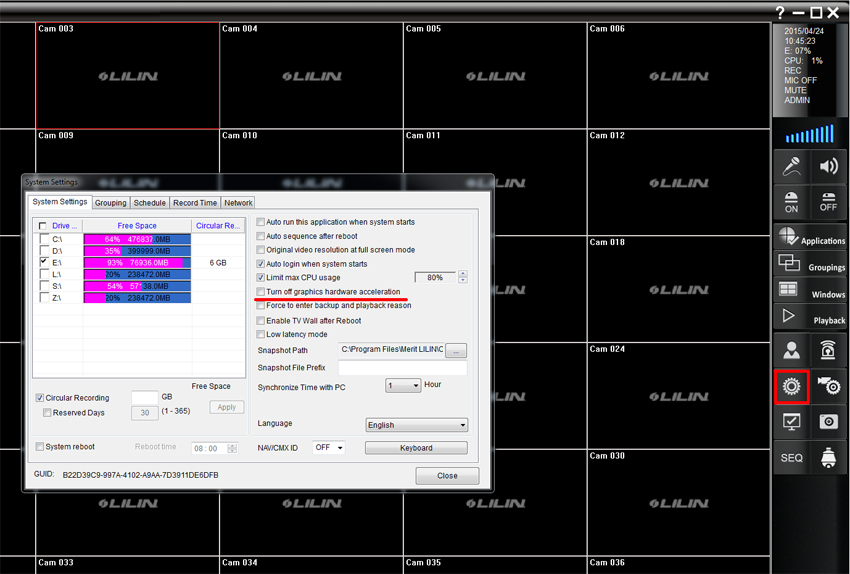Open Synchronize Time with PC hour dropdown
Viewport: 850px width, 574px height.
[x=402, y=385]
